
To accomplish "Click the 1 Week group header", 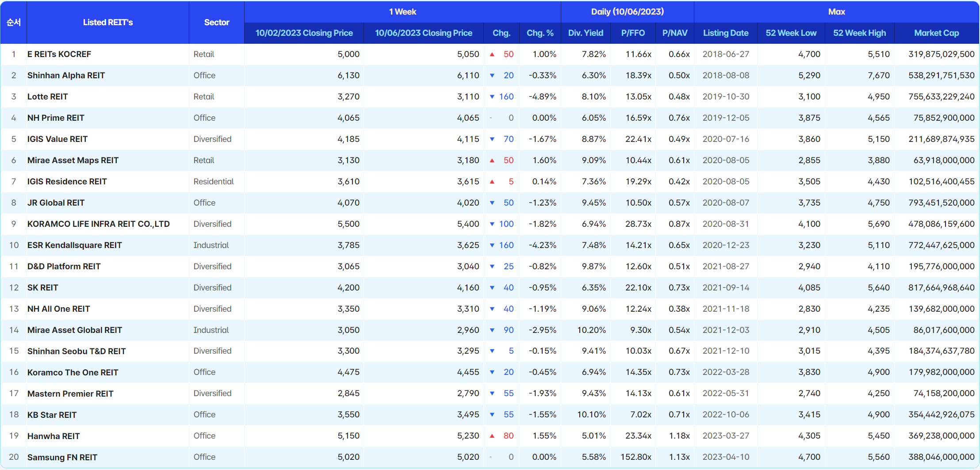I will coord(402,12).
